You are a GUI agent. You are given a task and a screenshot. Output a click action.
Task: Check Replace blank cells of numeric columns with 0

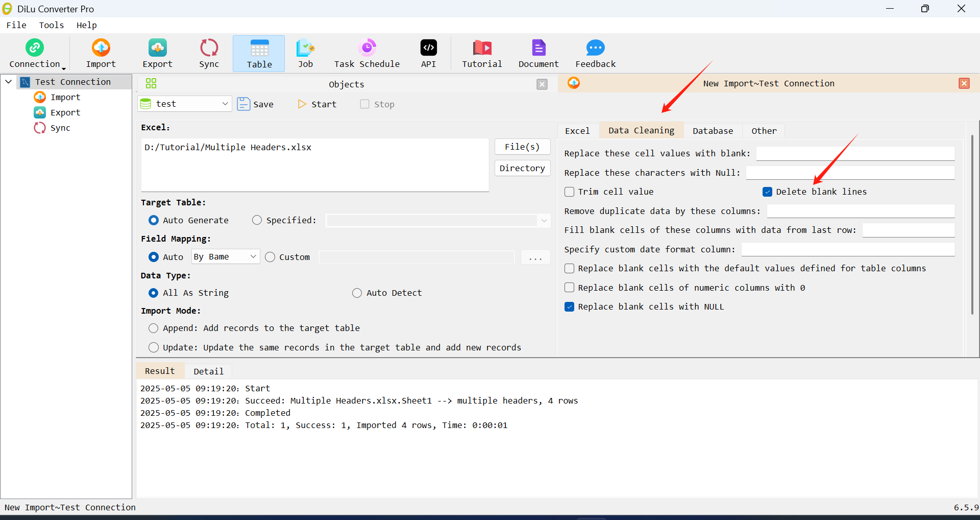(x=570, y=288)
